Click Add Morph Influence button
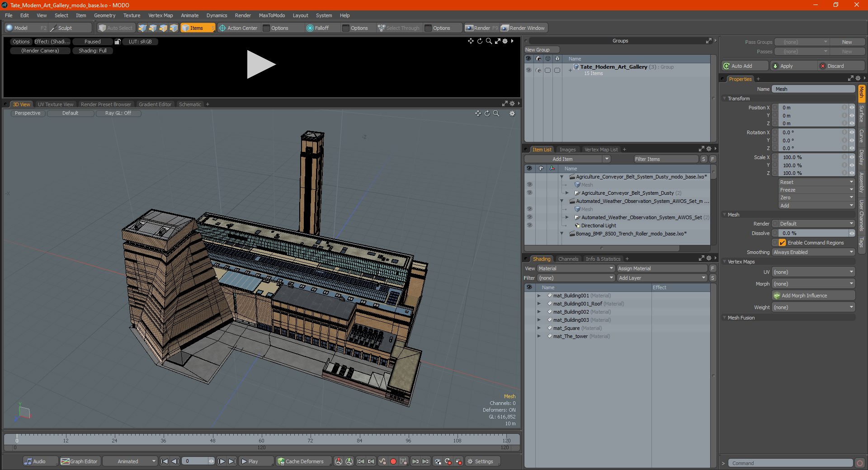 pos(813,296)
